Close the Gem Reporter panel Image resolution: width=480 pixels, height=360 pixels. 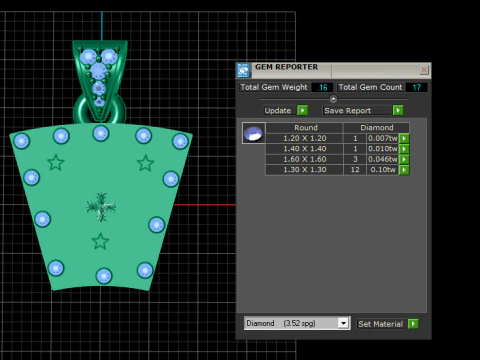tap(424, 70)
